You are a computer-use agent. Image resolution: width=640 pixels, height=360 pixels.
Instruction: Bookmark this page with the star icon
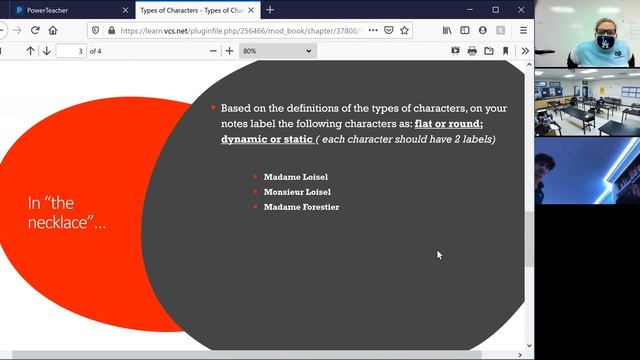point(404,30)
